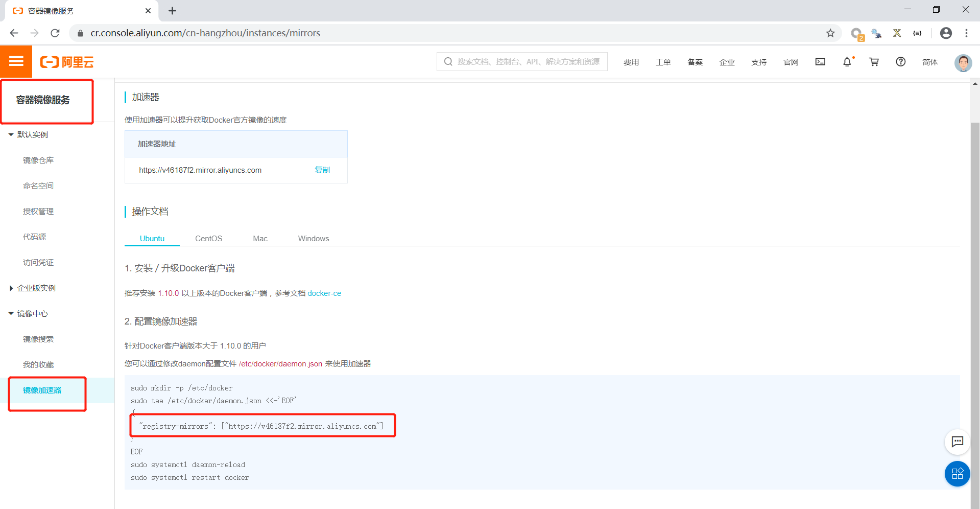
Task: Click the browser back arrow
Action: 14,33
